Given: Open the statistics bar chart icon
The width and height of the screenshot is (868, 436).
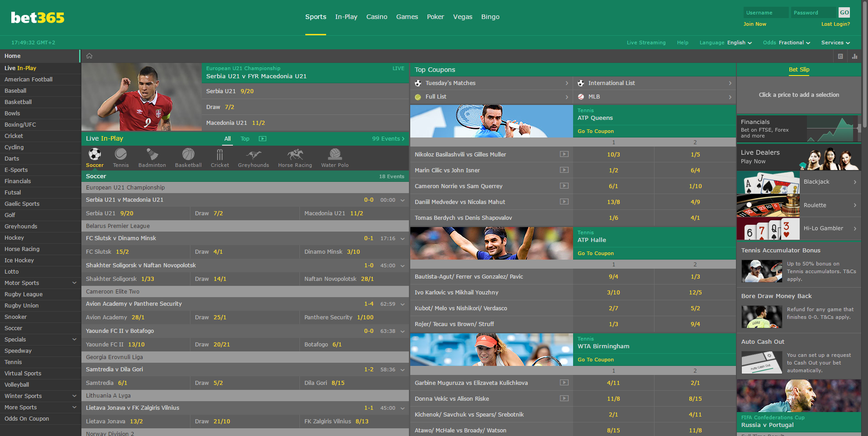Looking at the screenshot, I should click(854, 57).
